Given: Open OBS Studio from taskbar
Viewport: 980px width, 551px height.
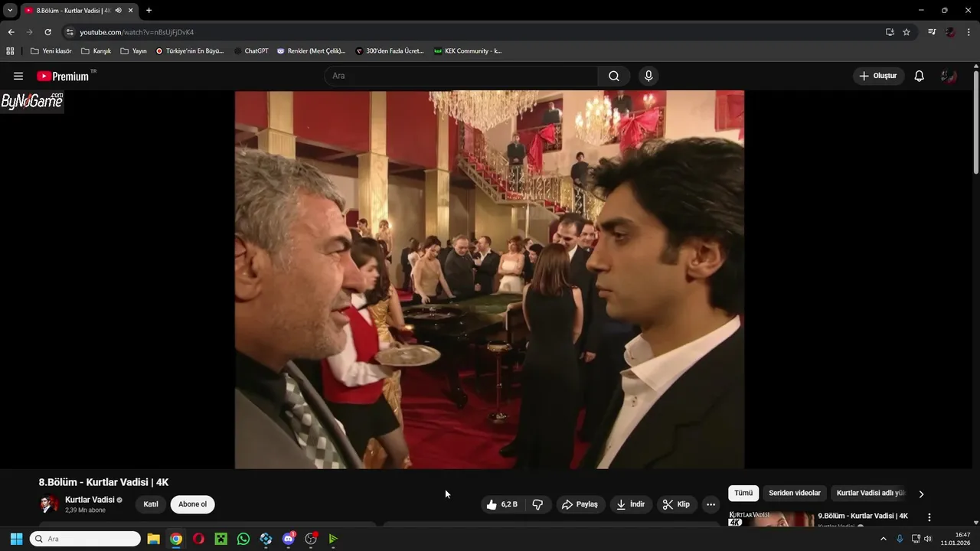Looking at the screenshot, I should click(x=311, y=539).
